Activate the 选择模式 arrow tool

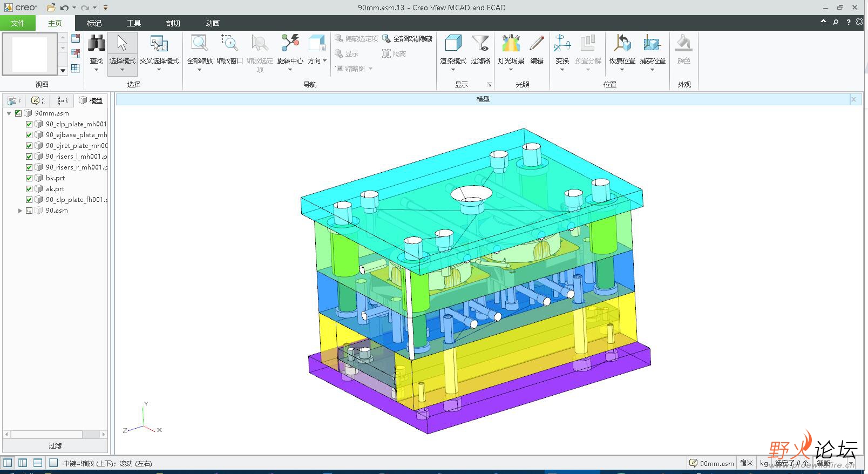[123, 44]
